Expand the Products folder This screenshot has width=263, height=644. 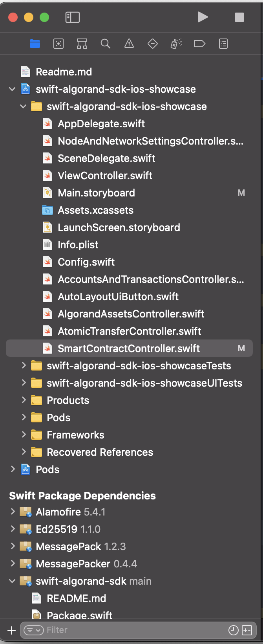click(24, 400)
